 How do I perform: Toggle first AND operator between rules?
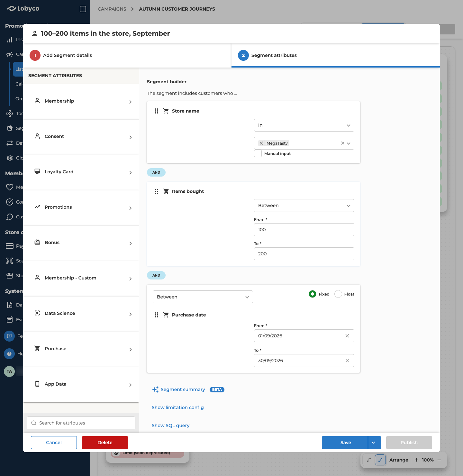(x=156, y=172)
